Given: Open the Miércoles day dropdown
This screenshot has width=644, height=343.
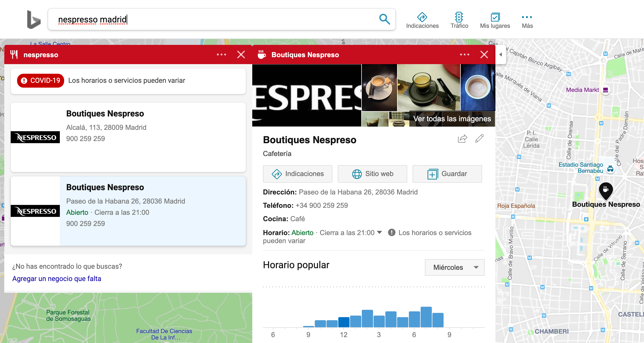Looking at the screenshot, I should pyautogui.click(x=455, y=267).
